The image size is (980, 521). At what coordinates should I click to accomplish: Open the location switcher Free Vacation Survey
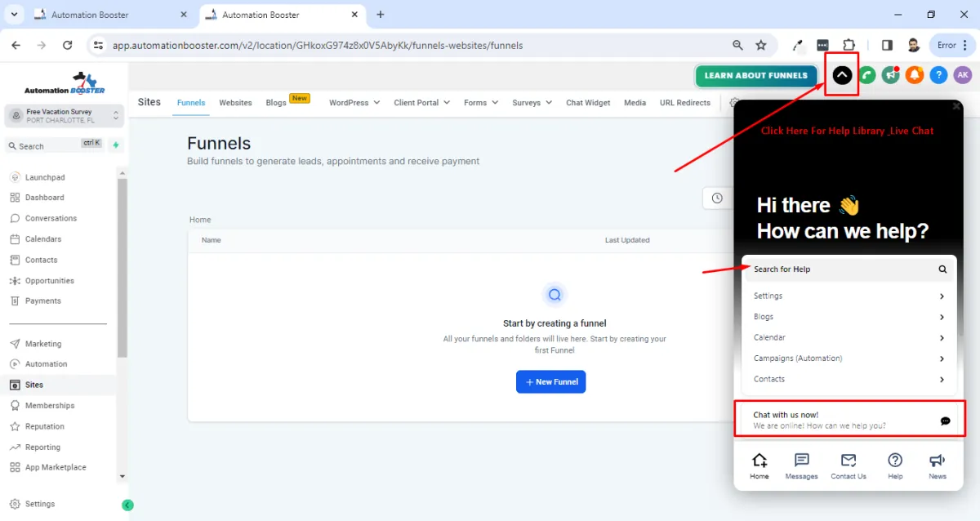pyautogui.click(x=64, y=116)
